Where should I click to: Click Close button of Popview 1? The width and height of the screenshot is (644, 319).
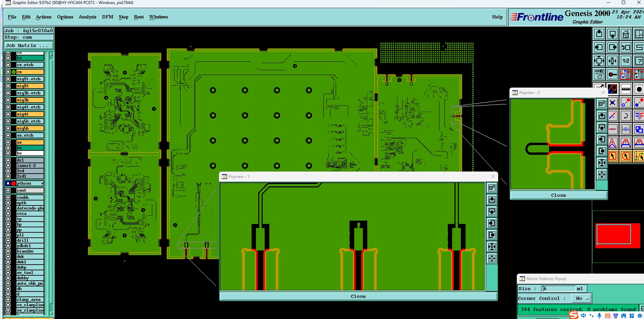pos(358,296)
